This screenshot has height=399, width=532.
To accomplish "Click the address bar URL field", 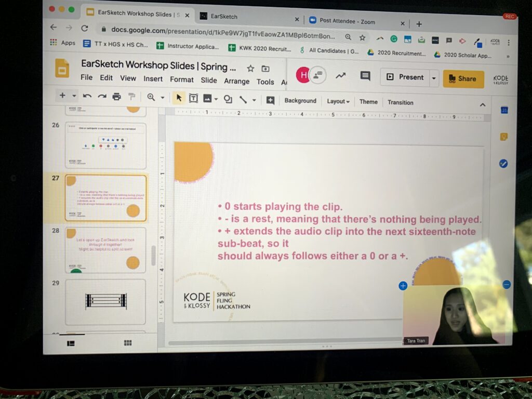I will point(222,33).
